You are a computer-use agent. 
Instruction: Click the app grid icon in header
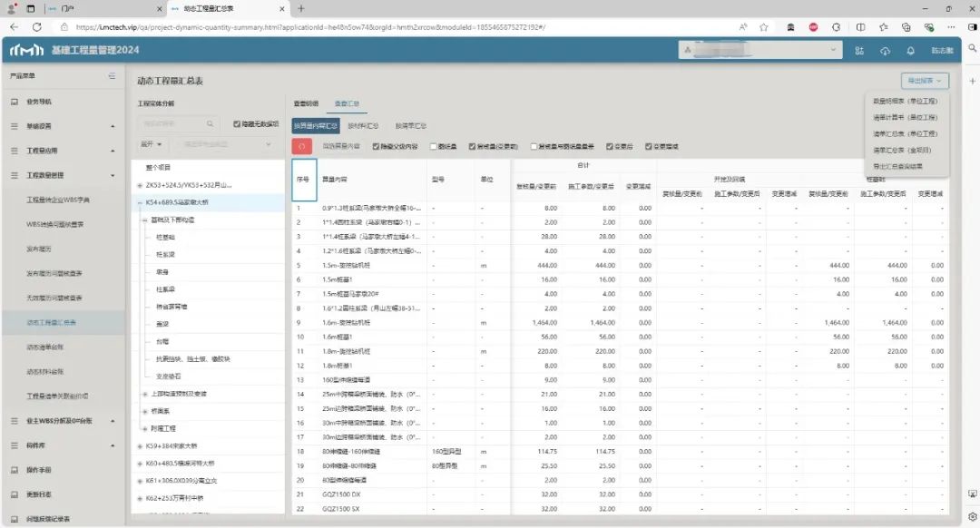[x=859, y=51]
